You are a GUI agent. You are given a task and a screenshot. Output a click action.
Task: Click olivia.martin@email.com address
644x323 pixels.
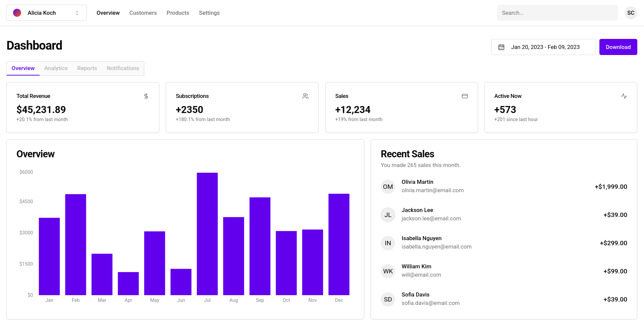point(433,190)
